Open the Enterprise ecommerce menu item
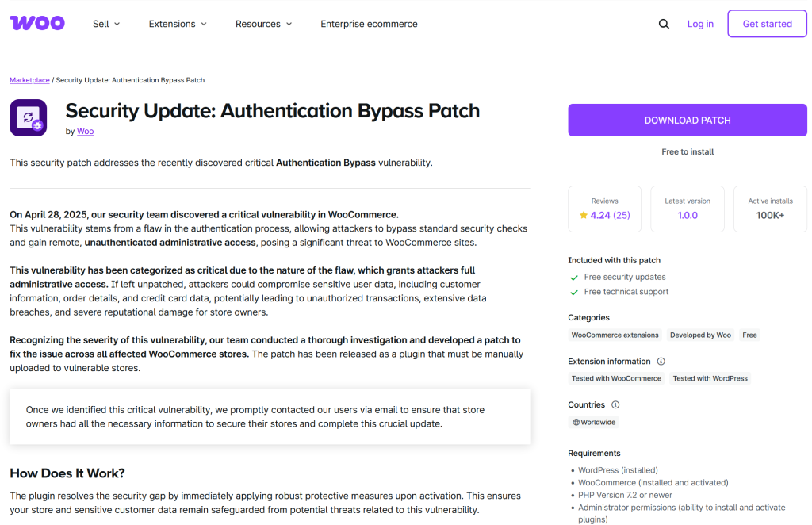Image resolution: width=812 pixels, height=525 pixels. (369, 24)
